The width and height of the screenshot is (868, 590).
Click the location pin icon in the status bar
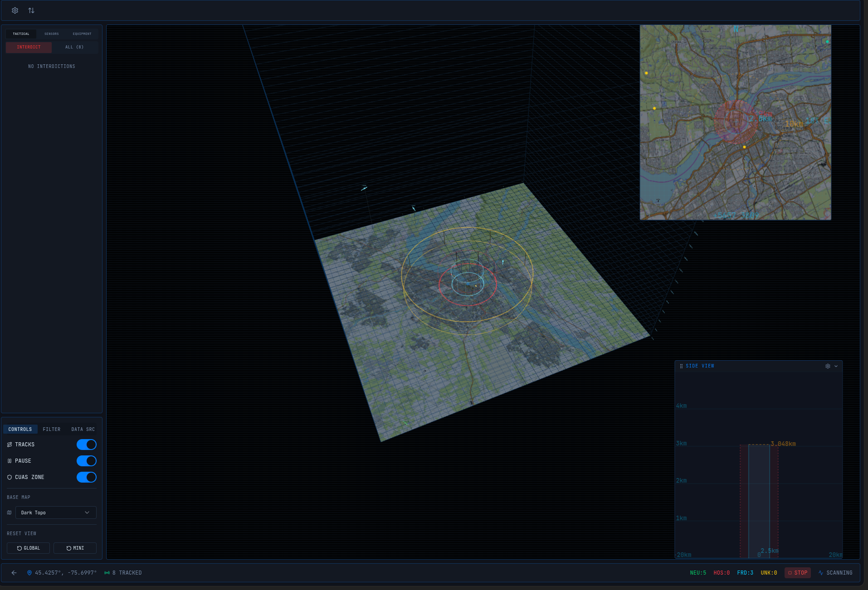pos(29,573)
